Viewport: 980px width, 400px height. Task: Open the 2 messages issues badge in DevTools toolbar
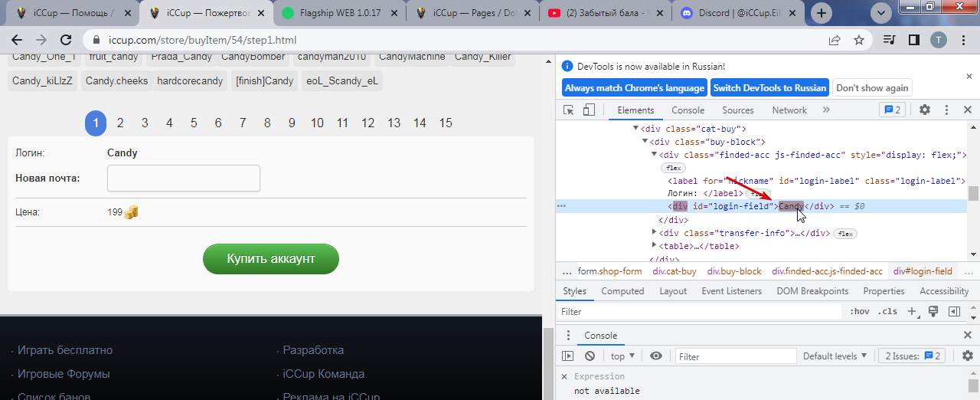point(893,110)
